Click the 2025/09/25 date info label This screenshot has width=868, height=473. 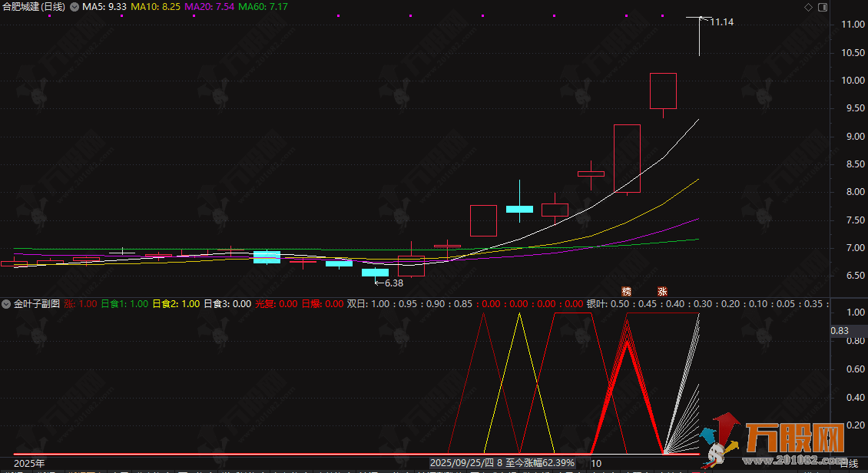(502, 463)
